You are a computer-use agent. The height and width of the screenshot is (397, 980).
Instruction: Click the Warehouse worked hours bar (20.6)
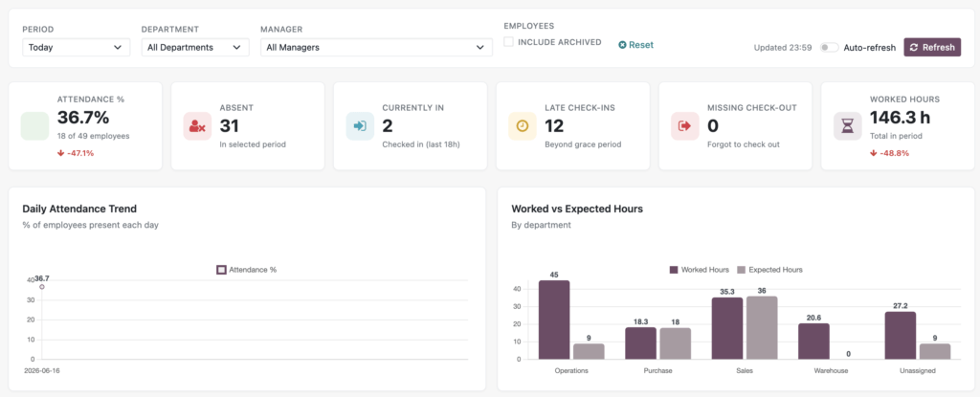[813, 342]
